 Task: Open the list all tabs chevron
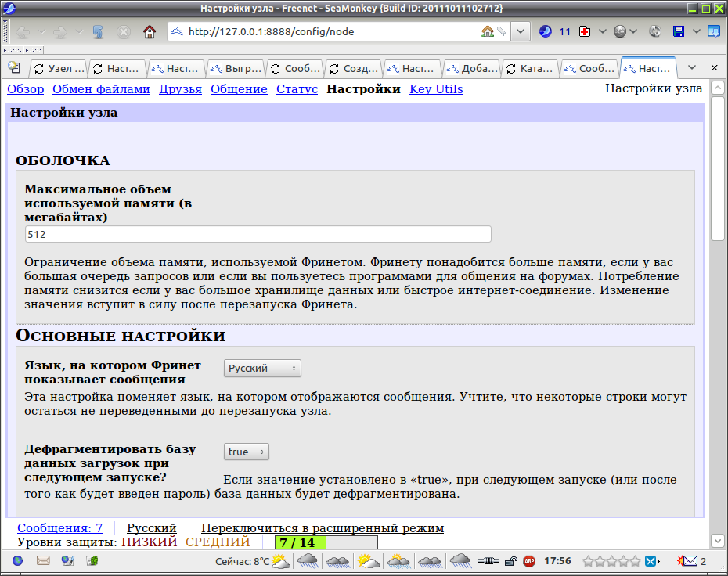(692, 68)
